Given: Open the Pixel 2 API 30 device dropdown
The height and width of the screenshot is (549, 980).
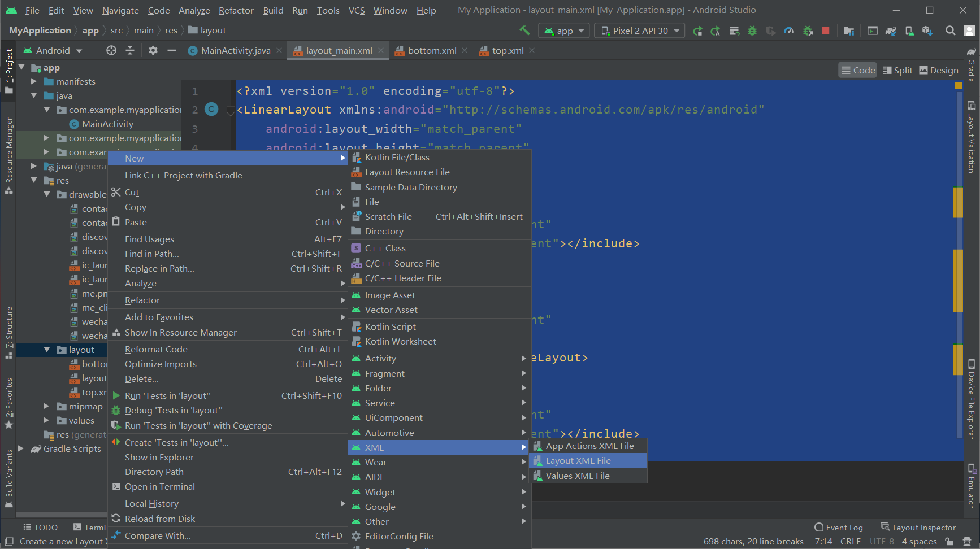Looking at the screenshot, I should click(x=639, y=30).
